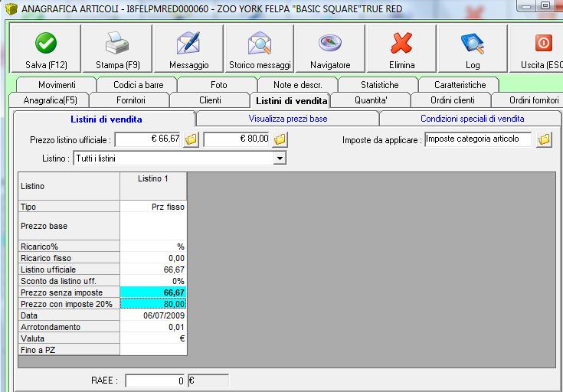Open the Log book button

click(472, 48)
